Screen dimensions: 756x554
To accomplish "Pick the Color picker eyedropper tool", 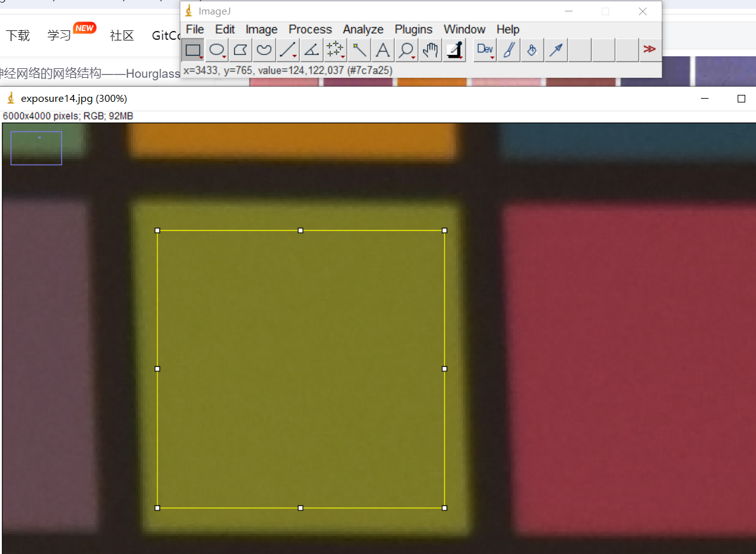I will [454, 50].
